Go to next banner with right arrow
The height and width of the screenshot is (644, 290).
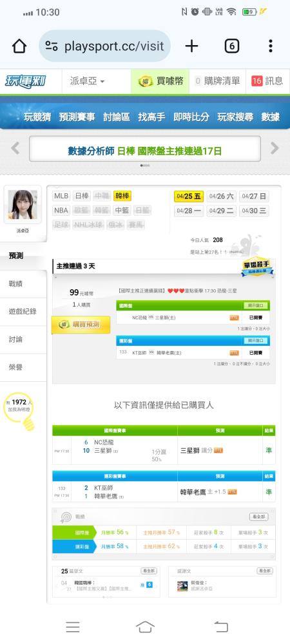tap(275, 148)
